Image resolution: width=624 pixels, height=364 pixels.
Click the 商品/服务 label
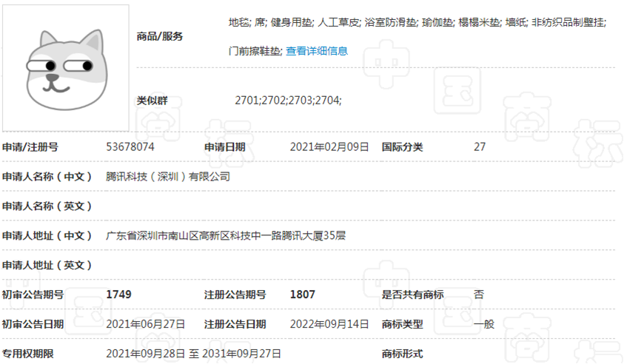click(160, 36)
